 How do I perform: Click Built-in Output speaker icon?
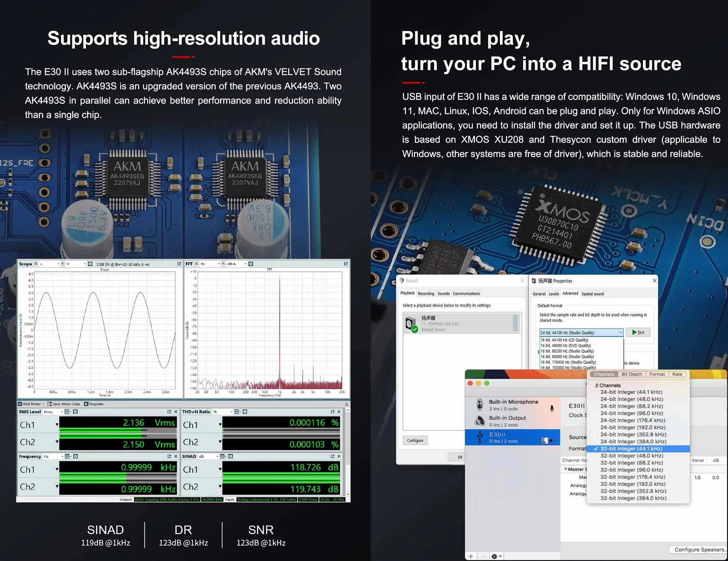[480, 420]
